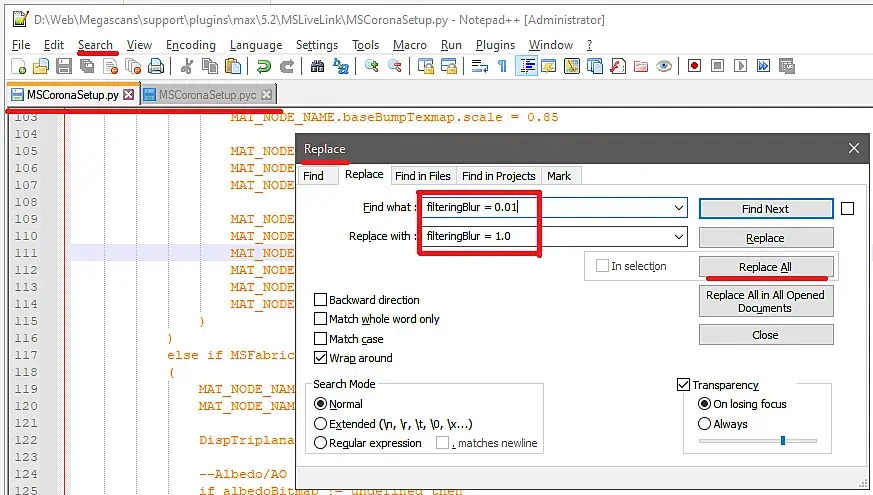Click the Print toolbar icon
The image size is (873, 495).
pyautogui.click(x=156, y=66)
